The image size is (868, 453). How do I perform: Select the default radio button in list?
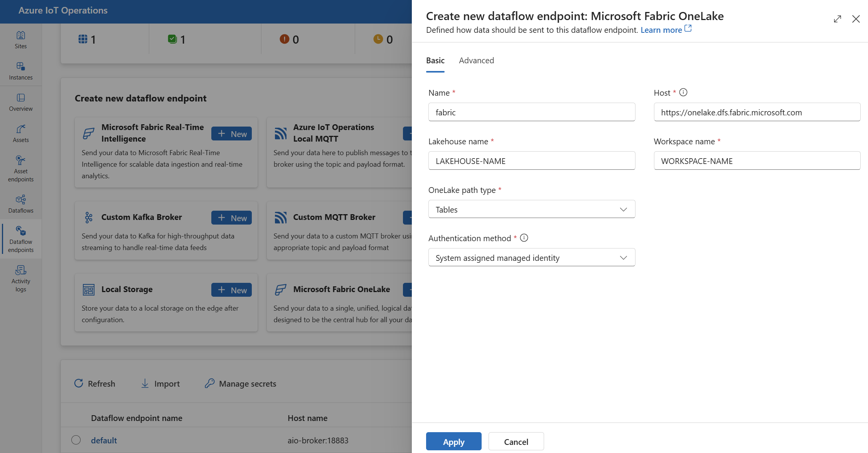[x=75, y=439]
